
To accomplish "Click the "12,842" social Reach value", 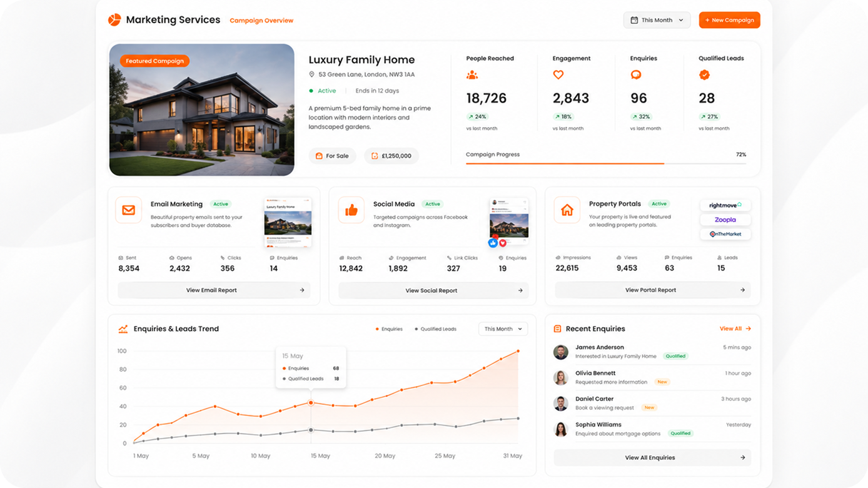I will point(351,268).
